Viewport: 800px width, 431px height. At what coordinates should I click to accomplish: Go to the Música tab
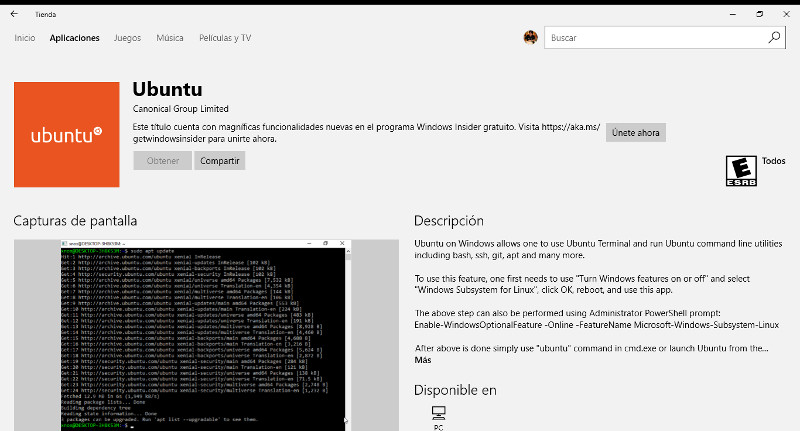pyautogui.click(x=170, y=38)
